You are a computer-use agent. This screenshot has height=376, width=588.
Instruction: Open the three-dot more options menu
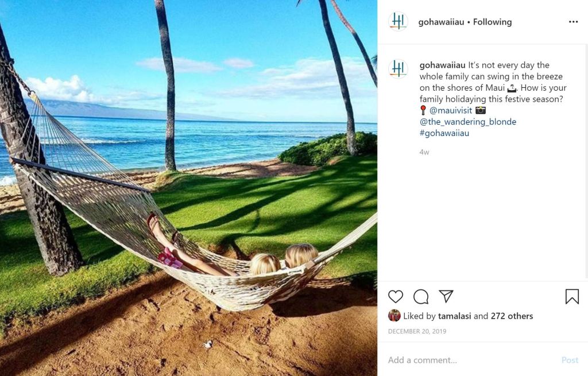[x=573, y=22]
